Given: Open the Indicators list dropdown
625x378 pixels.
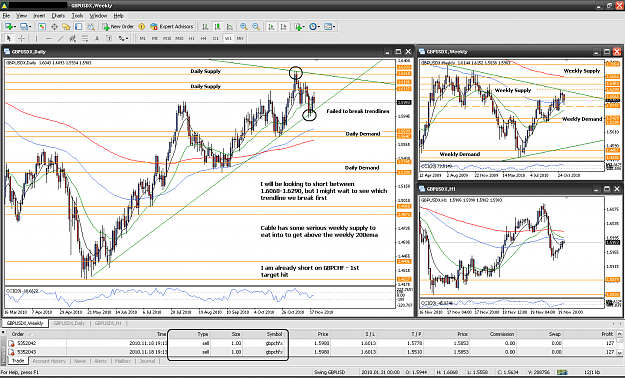Looking at the screenshot, I should point(299,27).
